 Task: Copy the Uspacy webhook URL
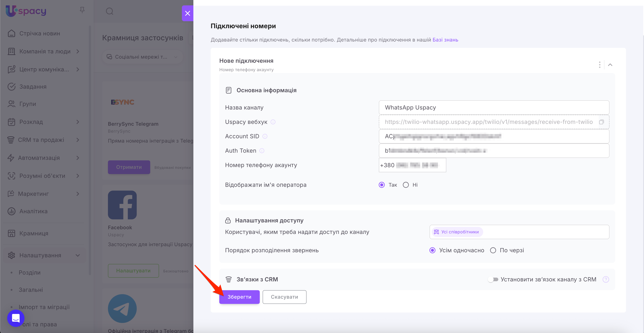point(601,122)
